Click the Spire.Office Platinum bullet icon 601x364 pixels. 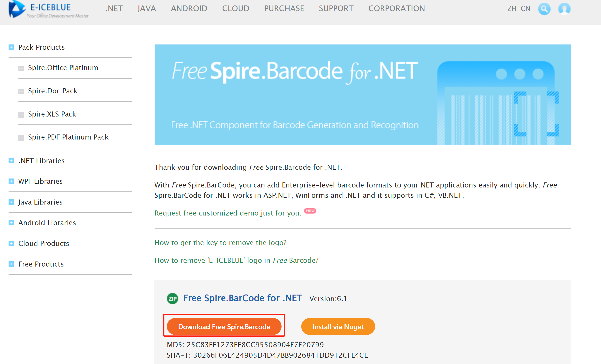pos(21,68)
